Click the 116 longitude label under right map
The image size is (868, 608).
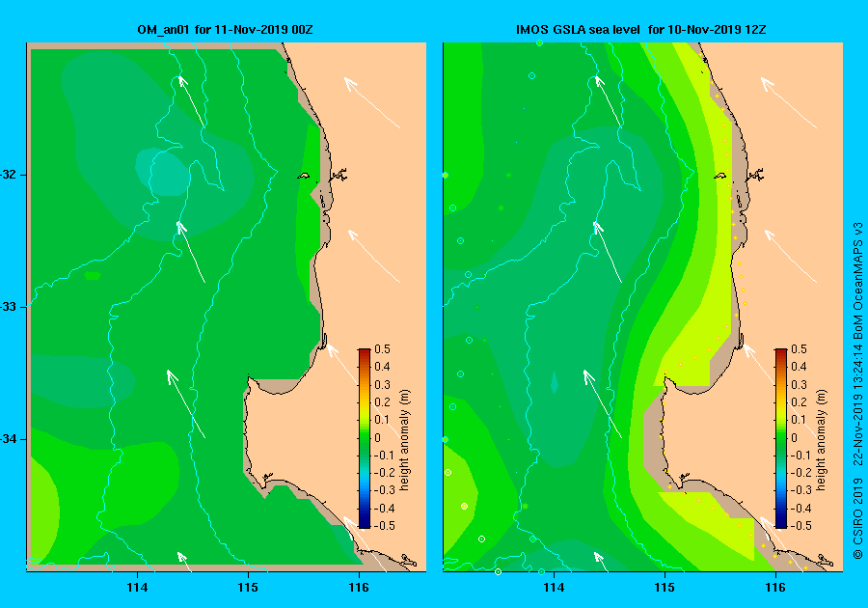[x=775, y=588]
